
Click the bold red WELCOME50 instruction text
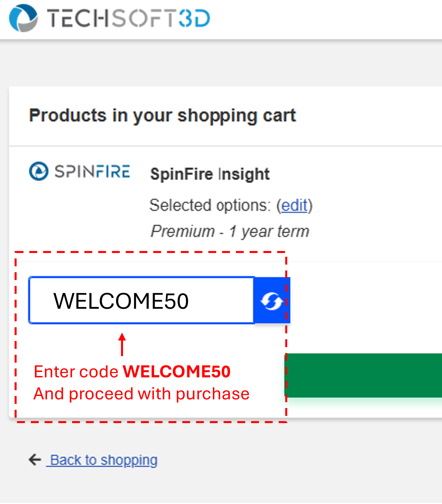tap(177, 371)
